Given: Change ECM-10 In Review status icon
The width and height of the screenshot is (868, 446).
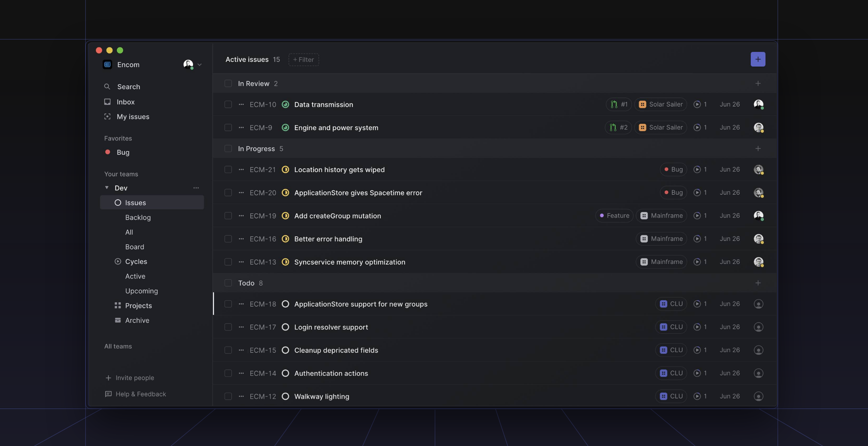Looking at the screenshot, I should tap(286, 105).
